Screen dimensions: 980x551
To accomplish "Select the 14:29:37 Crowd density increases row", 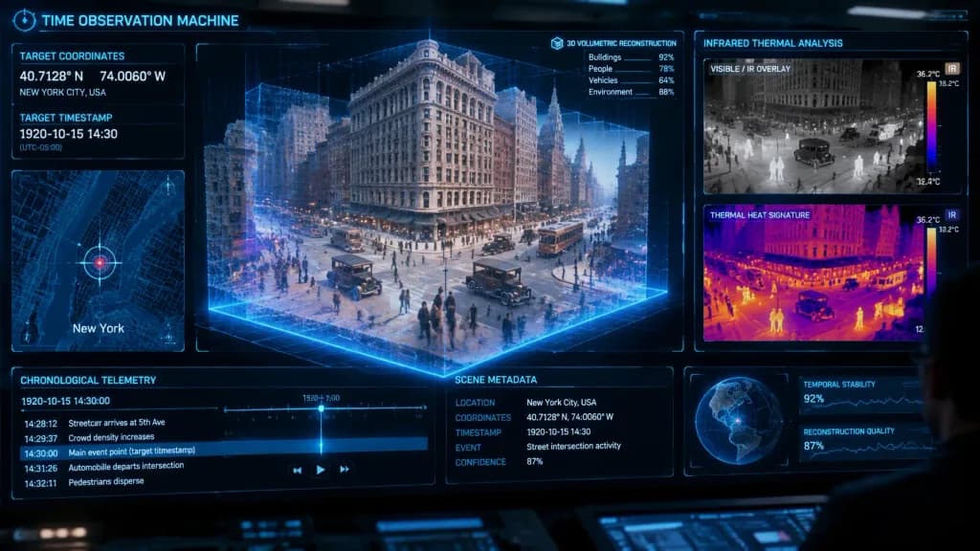I will click(89, 438).
